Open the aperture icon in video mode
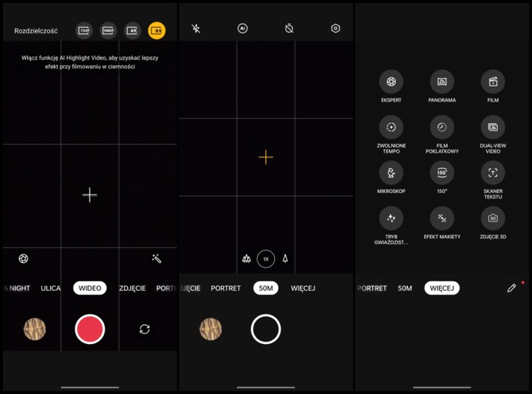The image size is (532, 394). [x=23, y=259]
